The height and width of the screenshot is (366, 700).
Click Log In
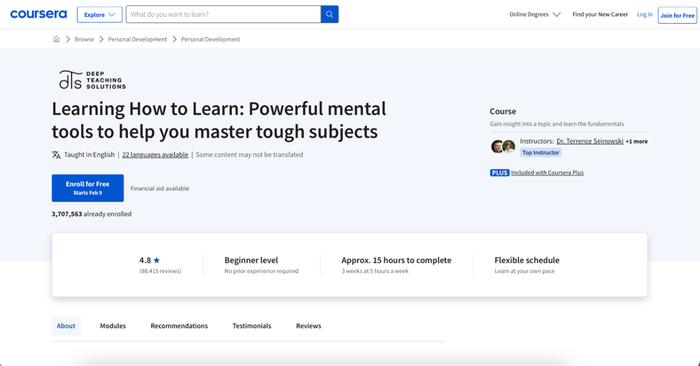click(x=645, y=14)
